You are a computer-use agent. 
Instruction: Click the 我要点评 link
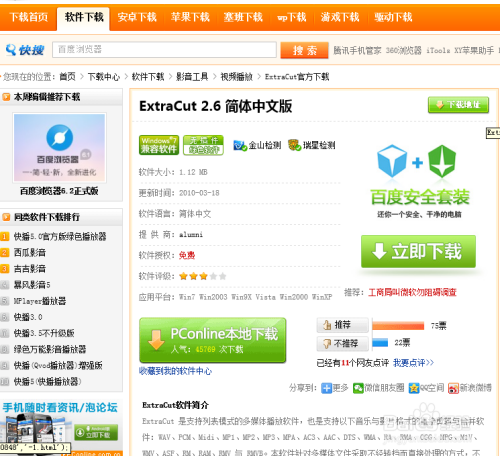pos(413,363)
